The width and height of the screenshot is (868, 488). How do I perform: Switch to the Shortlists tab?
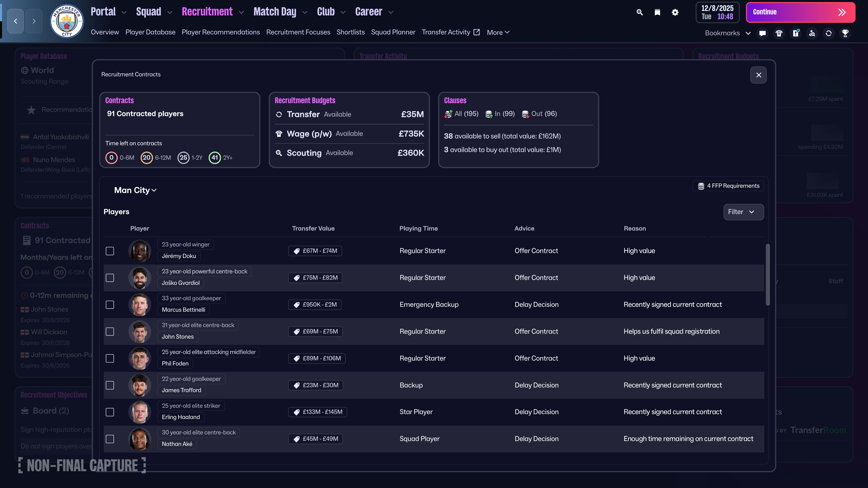coord(350,32)
